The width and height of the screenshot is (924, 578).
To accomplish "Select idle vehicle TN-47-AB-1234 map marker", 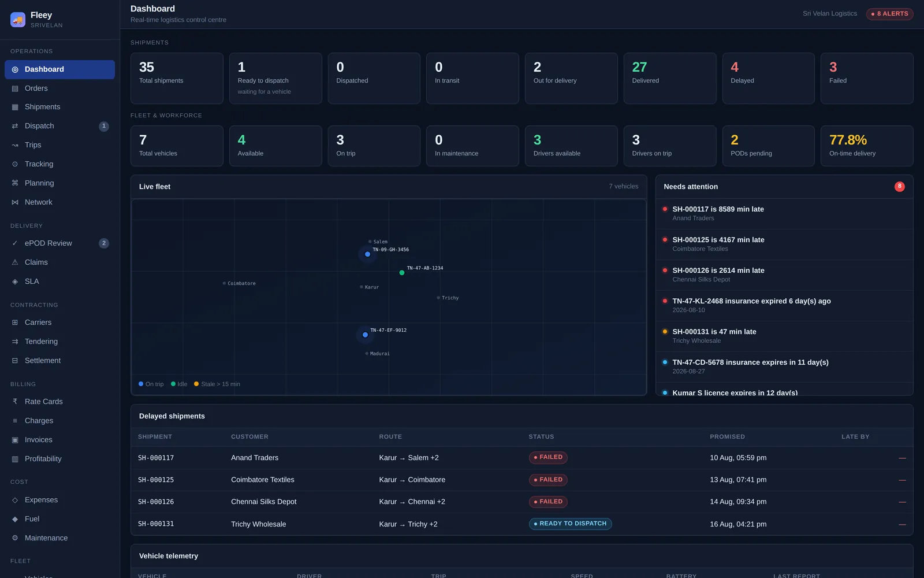I will coord(402,273).
